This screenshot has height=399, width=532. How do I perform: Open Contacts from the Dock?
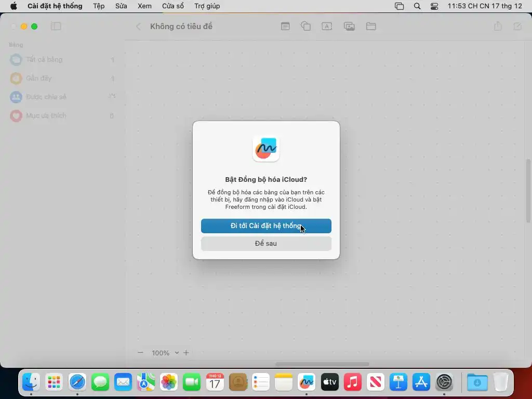[x=238, y=382]
